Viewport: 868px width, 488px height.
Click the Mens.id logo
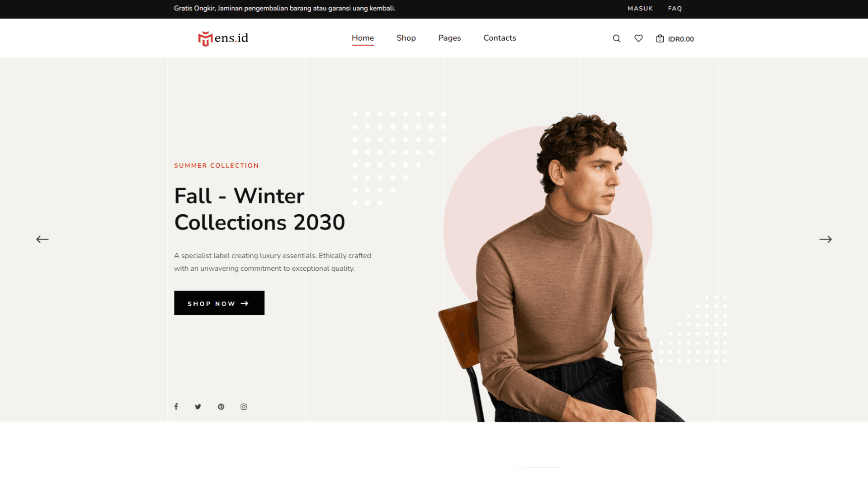(223, 38)
